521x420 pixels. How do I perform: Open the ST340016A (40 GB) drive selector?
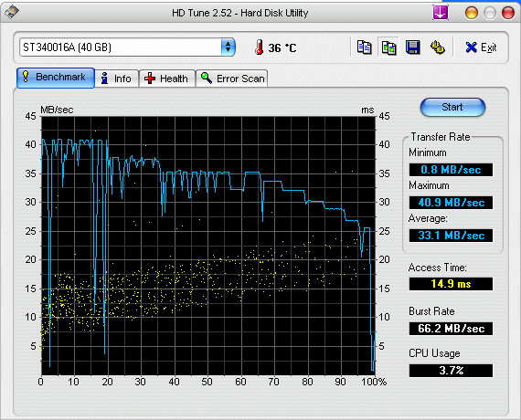tap(127, 47)
